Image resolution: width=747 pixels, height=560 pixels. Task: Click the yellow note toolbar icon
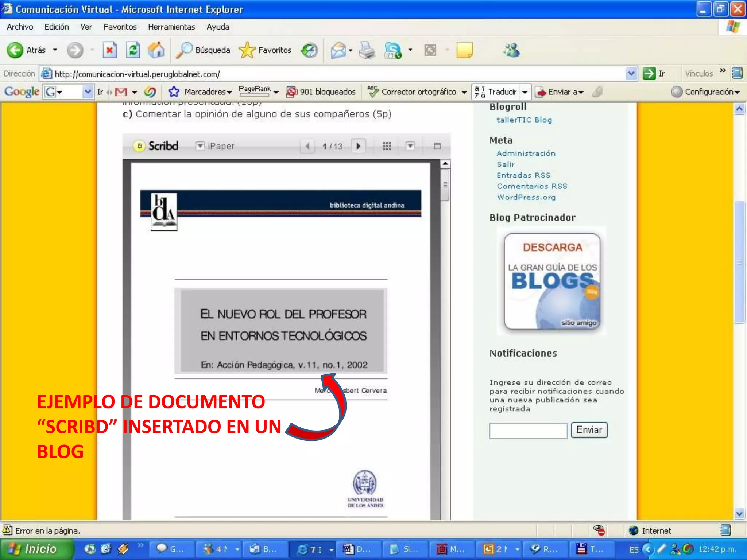(x=464, y=50)
